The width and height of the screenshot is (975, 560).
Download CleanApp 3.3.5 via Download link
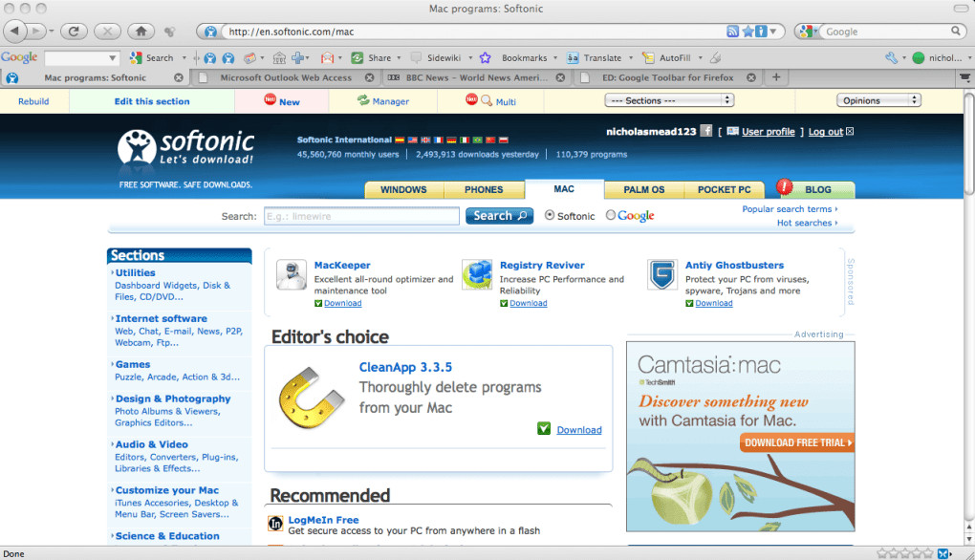coord(579,429)
